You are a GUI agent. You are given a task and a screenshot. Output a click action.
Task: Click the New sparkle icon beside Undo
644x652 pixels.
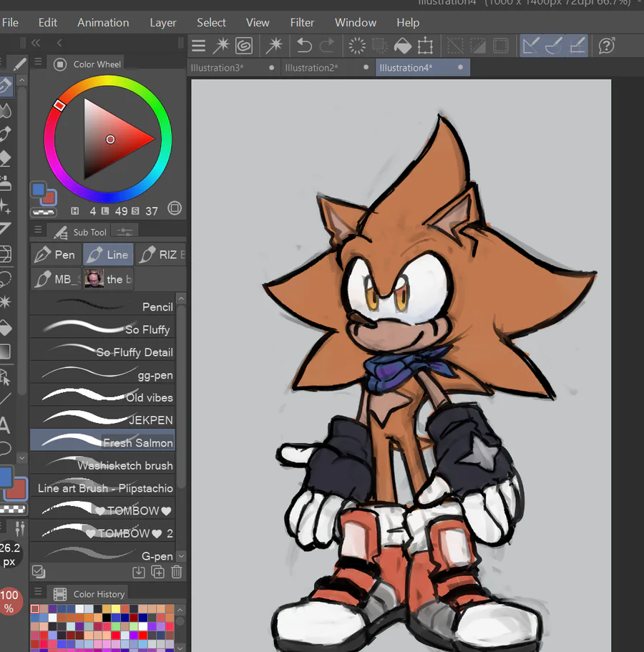[x=274, y=46]
